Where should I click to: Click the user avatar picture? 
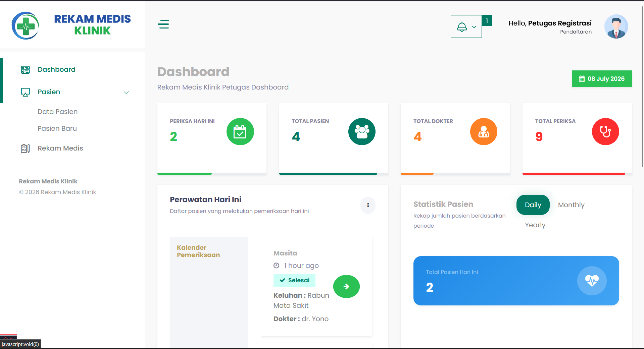tap(616, 26)
